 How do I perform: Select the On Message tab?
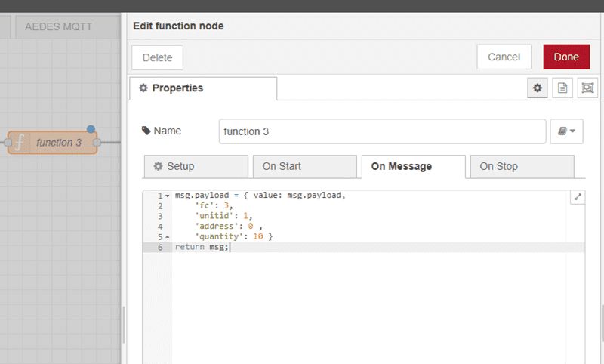tap(412, 167)
